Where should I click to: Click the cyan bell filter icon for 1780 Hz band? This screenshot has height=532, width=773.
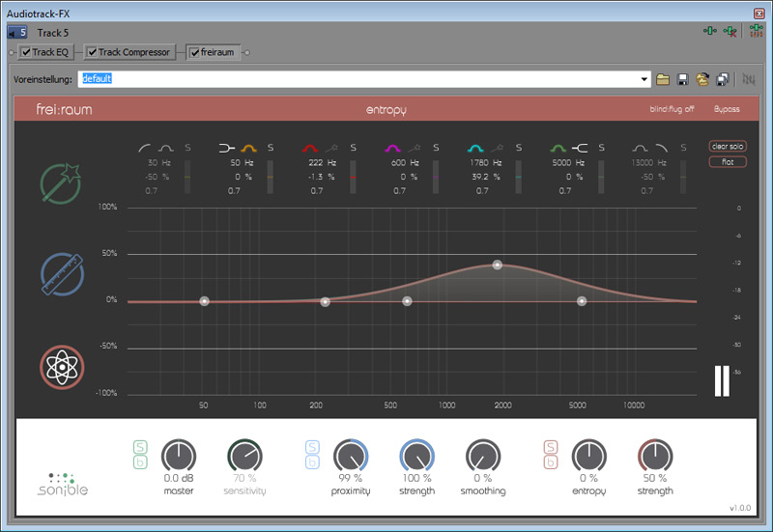point(475,148)
